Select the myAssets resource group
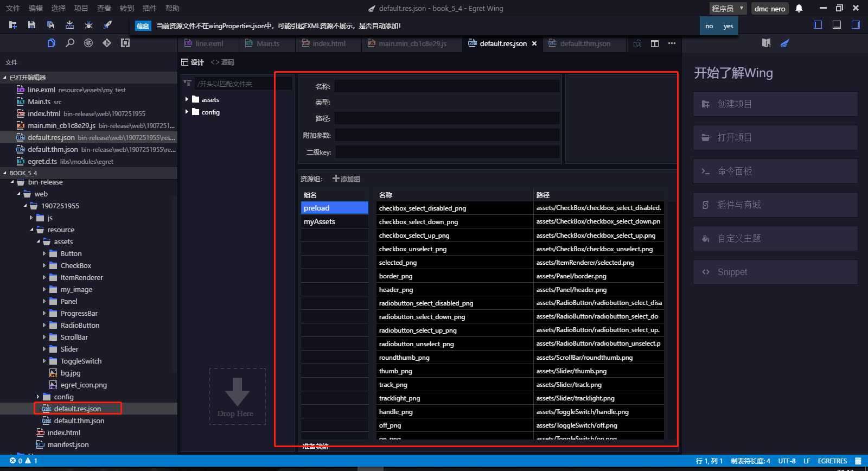 point(334,221)
